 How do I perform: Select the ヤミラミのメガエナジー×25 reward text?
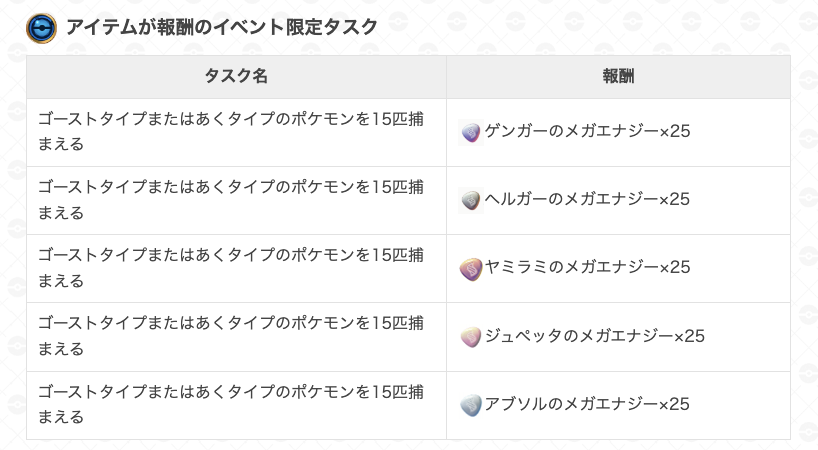587,267
